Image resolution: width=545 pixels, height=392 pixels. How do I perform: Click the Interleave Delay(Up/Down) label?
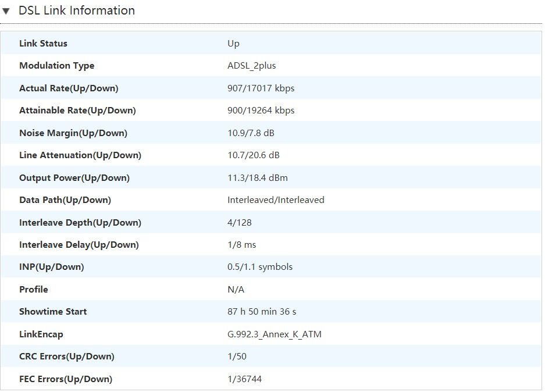click(x=79, y=245)
